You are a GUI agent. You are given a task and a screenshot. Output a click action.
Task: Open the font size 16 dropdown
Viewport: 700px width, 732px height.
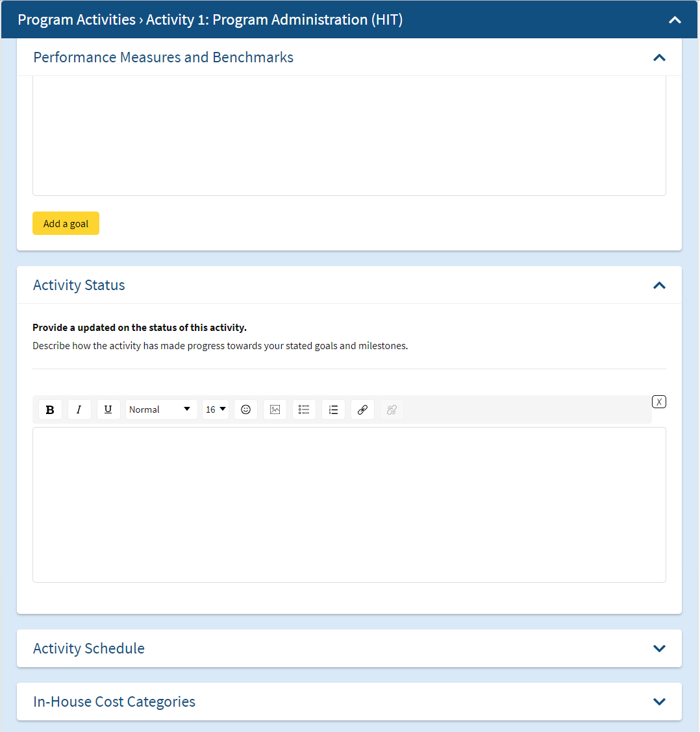(x=215, y=409)
